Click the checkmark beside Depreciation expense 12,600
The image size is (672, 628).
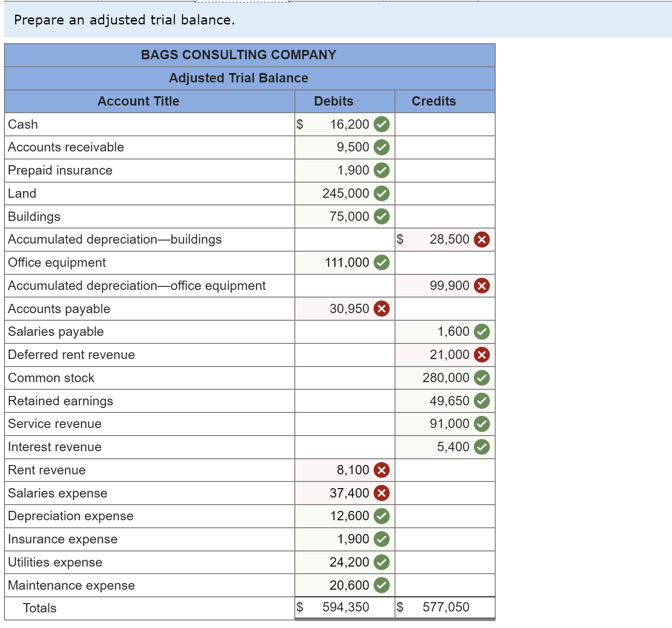(x=382, y=516)
